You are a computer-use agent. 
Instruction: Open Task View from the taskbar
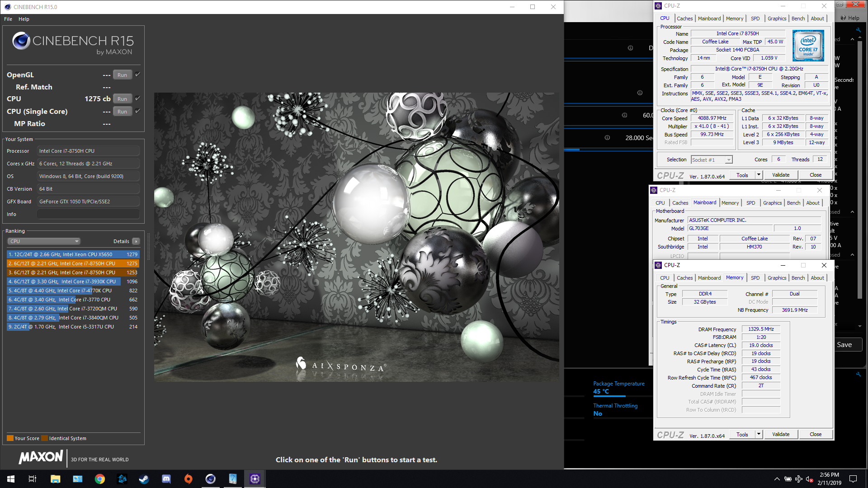[33, 479]
